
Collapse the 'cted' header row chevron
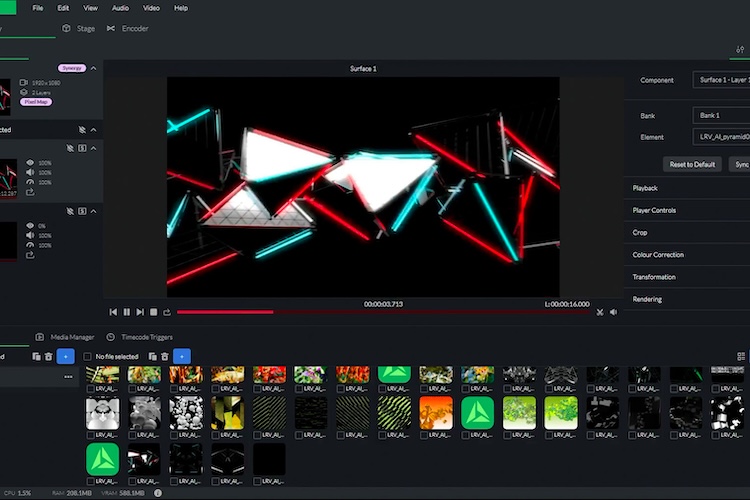tap(94, 130)
